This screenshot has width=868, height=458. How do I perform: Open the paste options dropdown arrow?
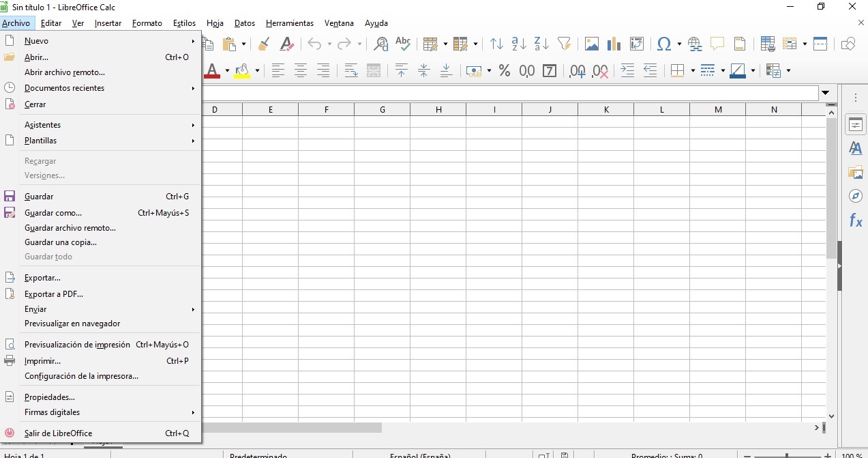(x=243, y=44)
